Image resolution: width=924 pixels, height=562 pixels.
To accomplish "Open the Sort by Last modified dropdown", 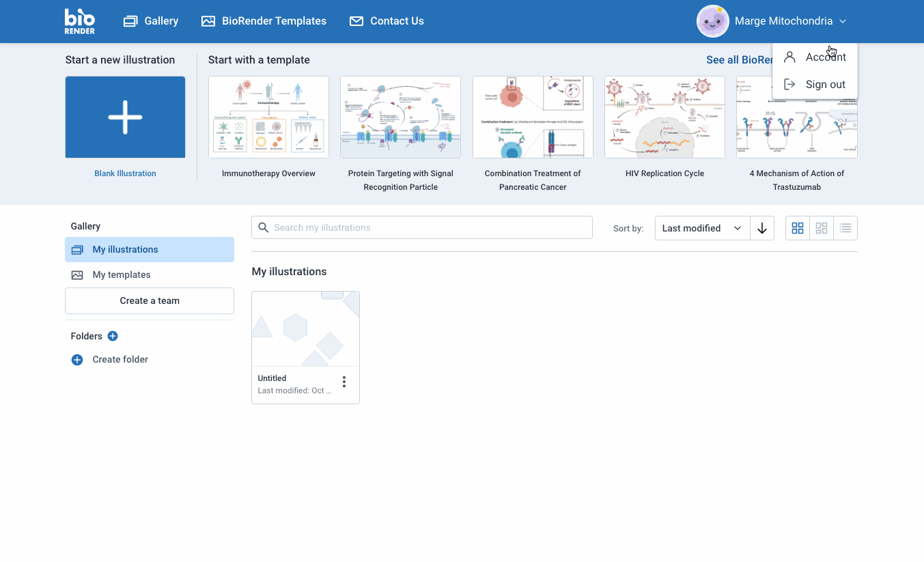I will pos(701,228).
